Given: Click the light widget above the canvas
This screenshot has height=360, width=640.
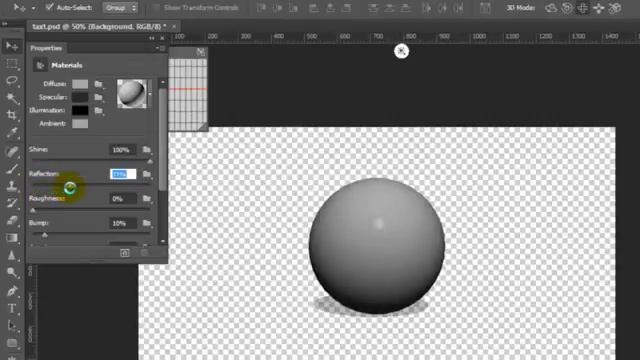Looking at the screenshot, I should tap(402, 51).
